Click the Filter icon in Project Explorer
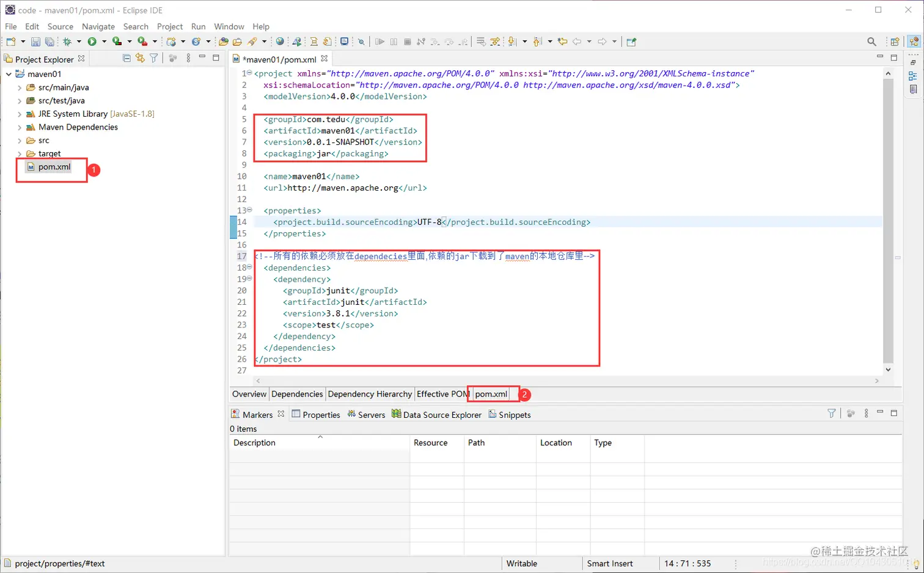This screenshot has width=924, height=573. pyautogui.click(x=154, y=58)
